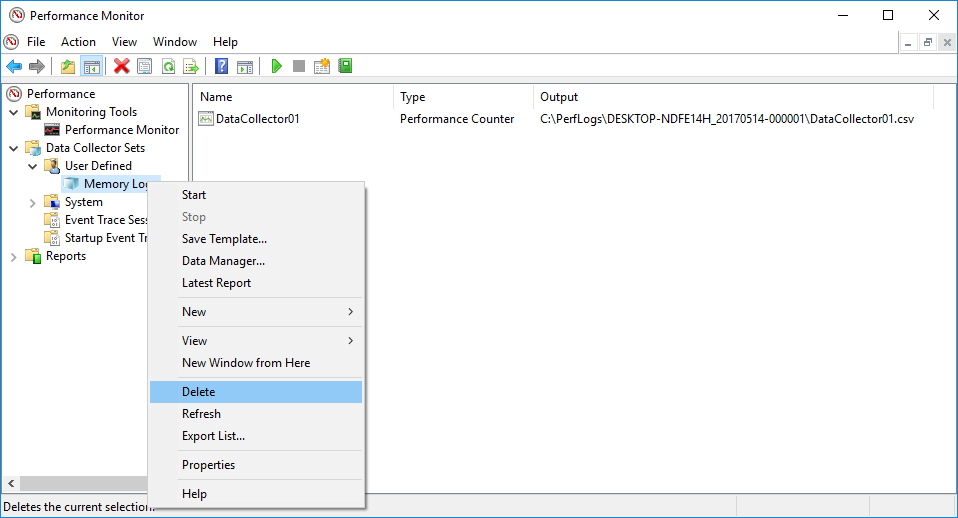Viewport: 958px width, 518px height.
Task: Click the gray Forward arrow in toolbar
Action: coord(37,66)
